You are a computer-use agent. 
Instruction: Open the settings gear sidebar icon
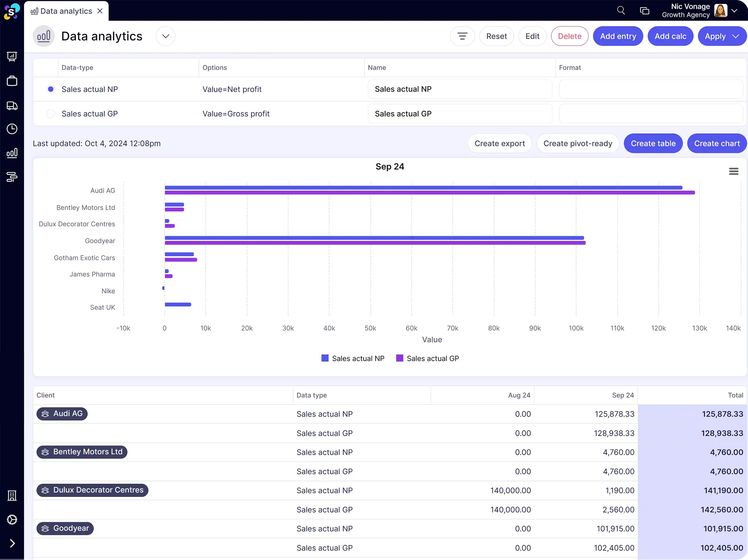coord(12,520)
